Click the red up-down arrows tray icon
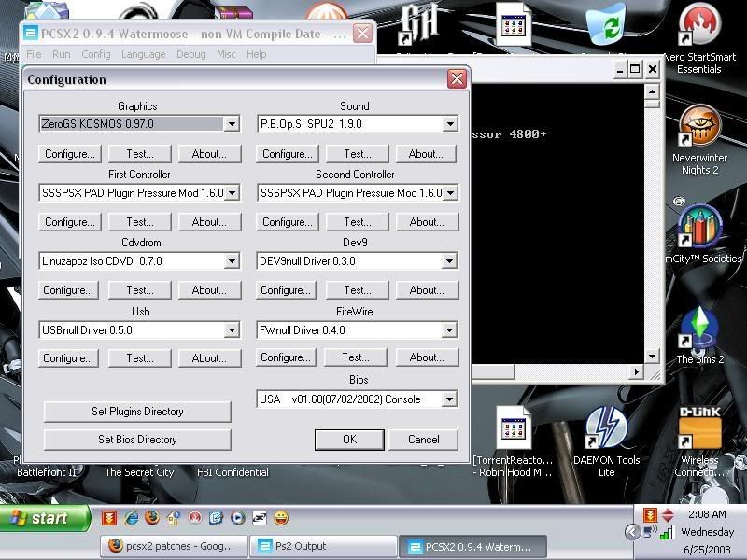 tap(668, 515)
